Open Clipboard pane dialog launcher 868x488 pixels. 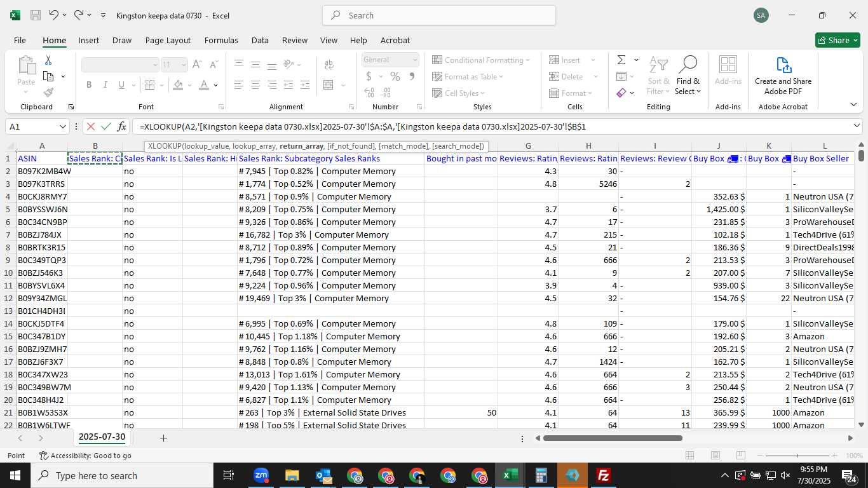pyautogui.click(x=71, y=107)
